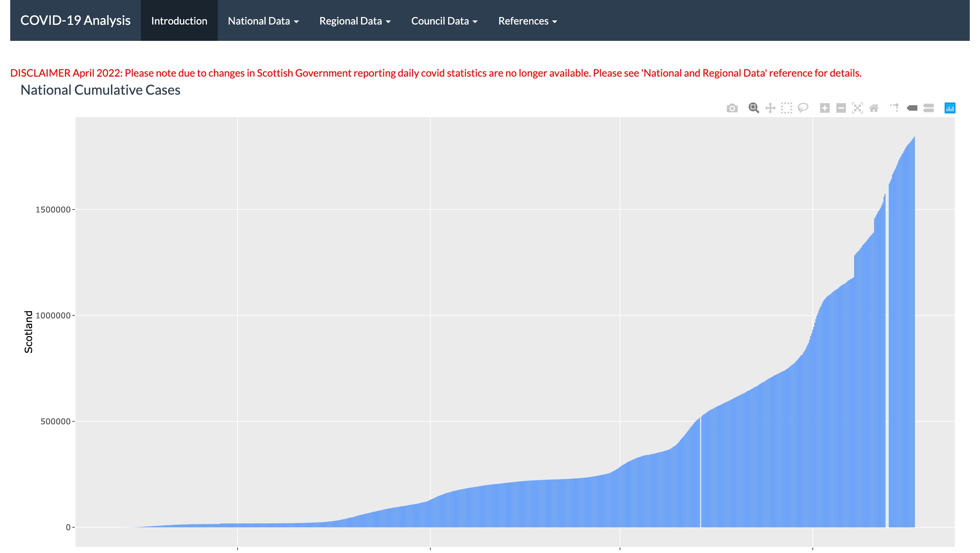Expand Council Data menu
This screenshot has height=553, width=980.
click(x=444, y=21)
